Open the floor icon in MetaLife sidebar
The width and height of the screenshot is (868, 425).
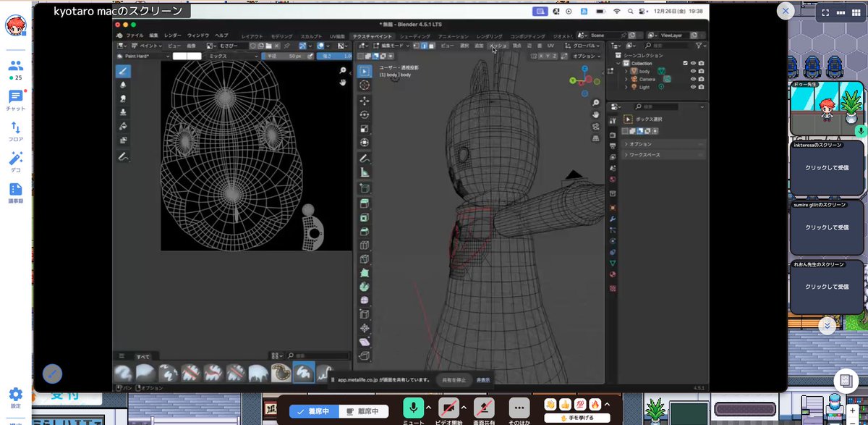[15, 131]
